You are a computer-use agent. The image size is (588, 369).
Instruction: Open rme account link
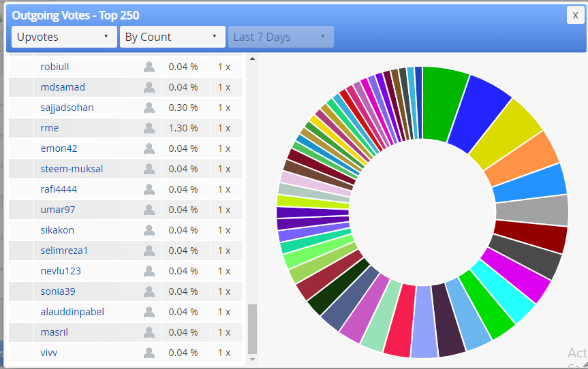(x=50, y=128)
